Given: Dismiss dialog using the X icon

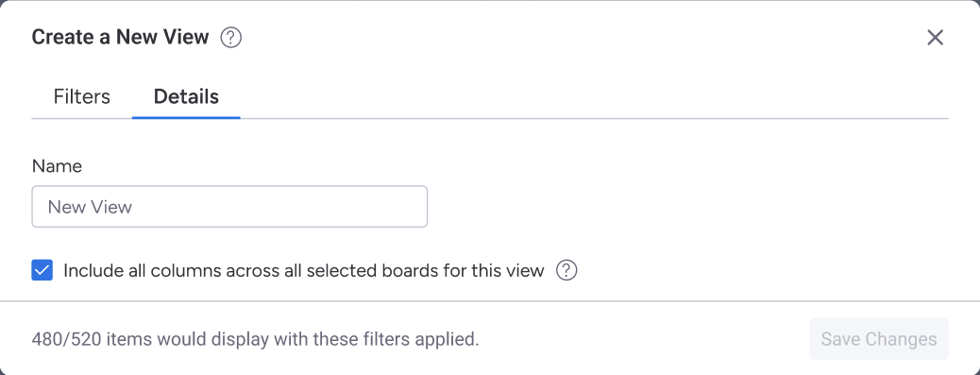Looking at the screenshot, I should (x=935, y=38).
